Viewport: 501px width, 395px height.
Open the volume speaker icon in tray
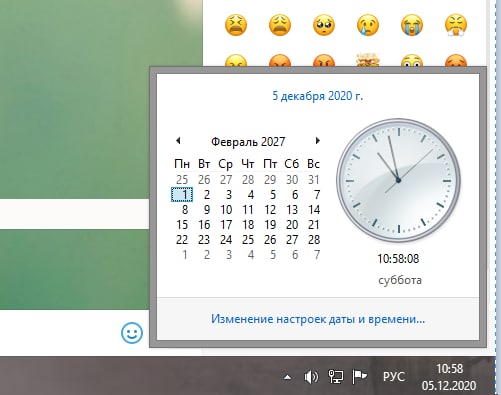[x=311, y=377]
